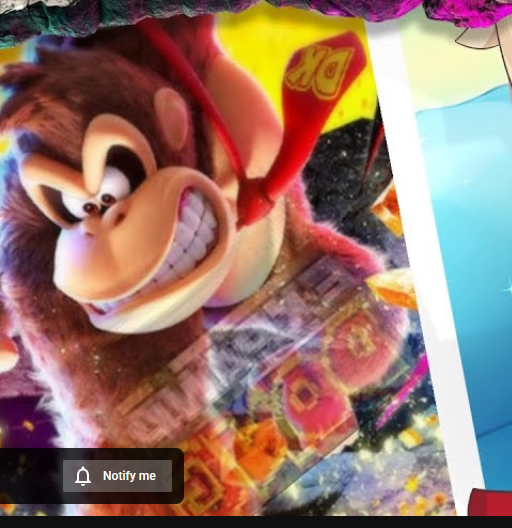This screenshot has height=528, width=512.
Task: Click the black bar below the video
Action: pyautogui.click(x=256, y=522)
